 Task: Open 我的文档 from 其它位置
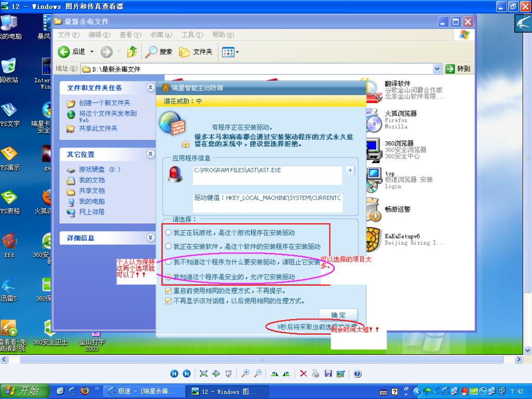coord(91,180)
